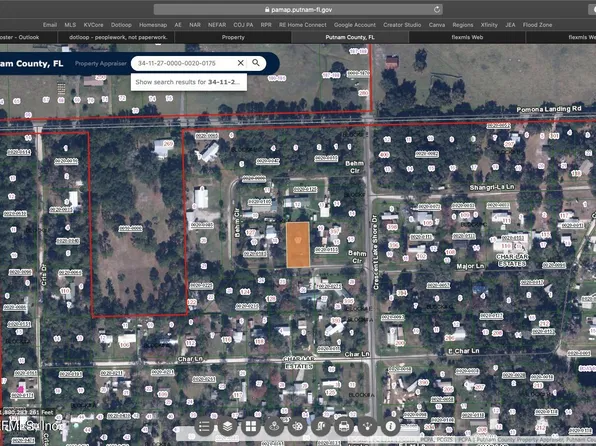
Task: Open the Dotloop bookmark
Action: (121, 25)
